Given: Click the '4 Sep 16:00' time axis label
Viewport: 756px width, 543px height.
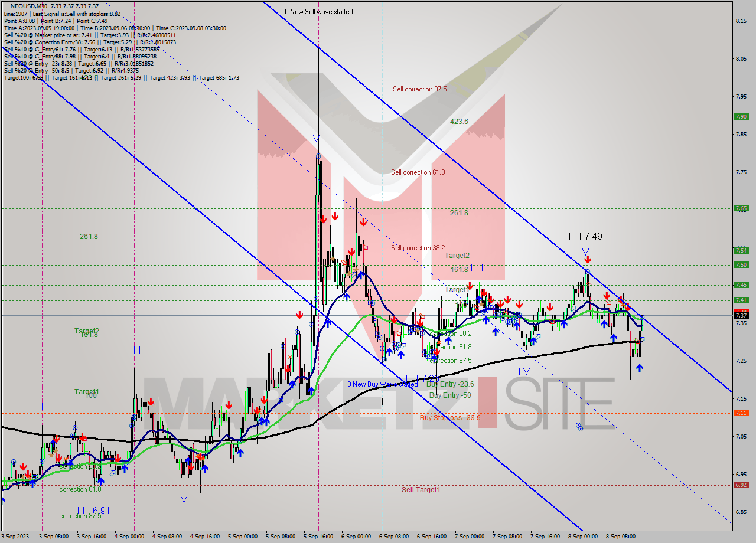Looking at the screenshot, I should point(205,537).
